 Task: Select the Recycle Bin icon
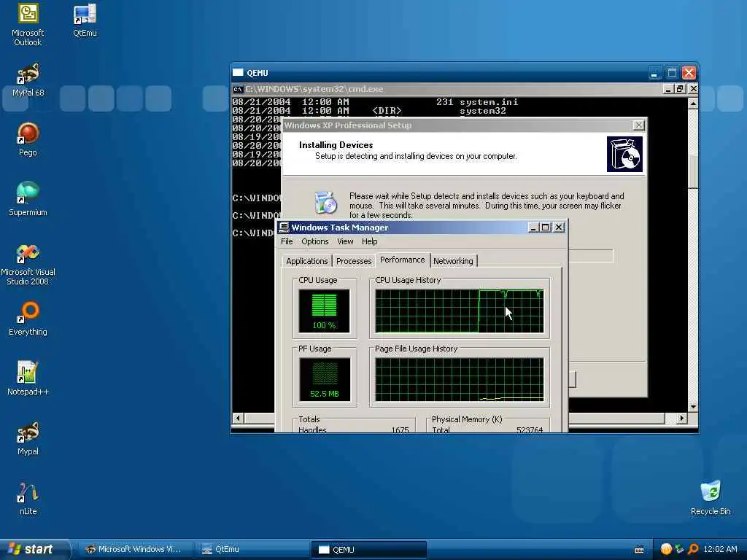tap(711, 499)
